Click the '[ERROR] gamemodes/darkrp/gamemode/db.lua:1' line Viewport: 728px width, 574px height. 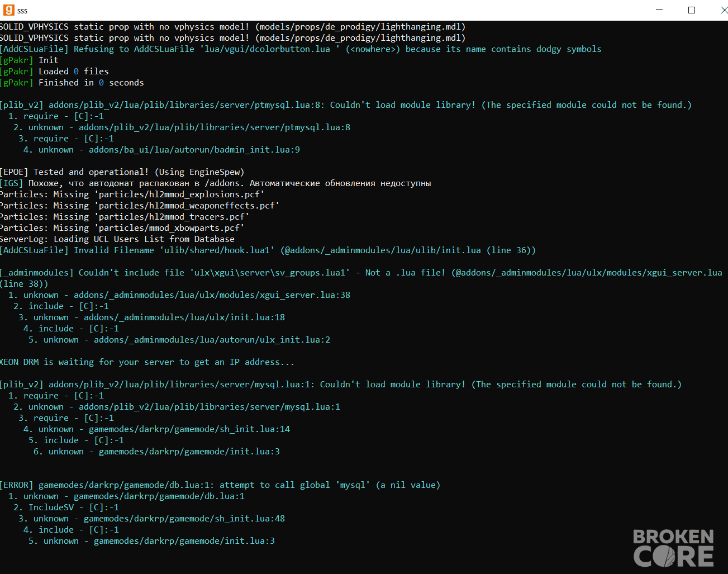pos(220,485)
